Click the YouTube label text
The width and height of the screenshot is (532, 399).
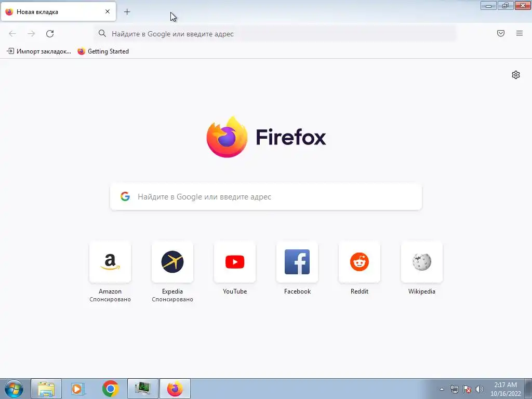tap(235, 291)
